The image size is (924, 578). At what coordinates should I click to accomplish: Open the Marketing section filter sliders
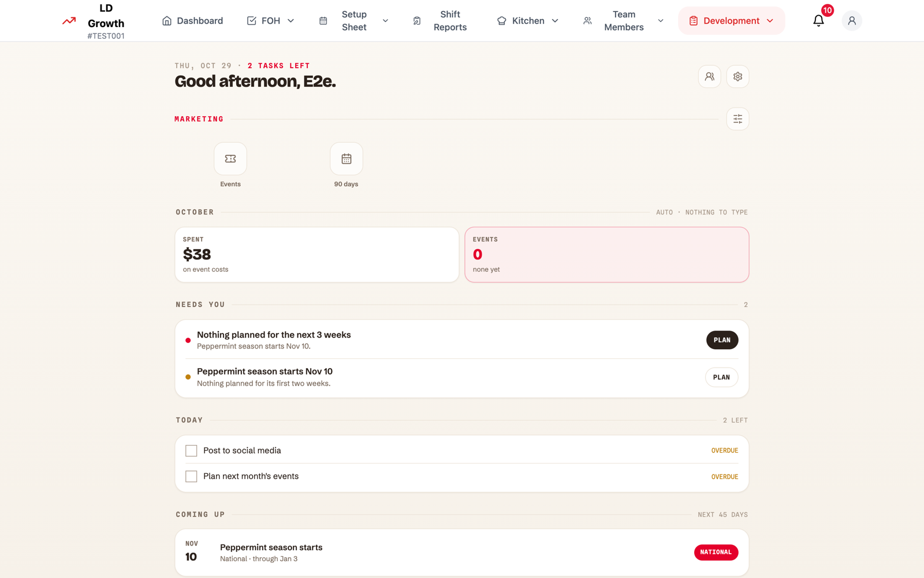click(737, 119)
